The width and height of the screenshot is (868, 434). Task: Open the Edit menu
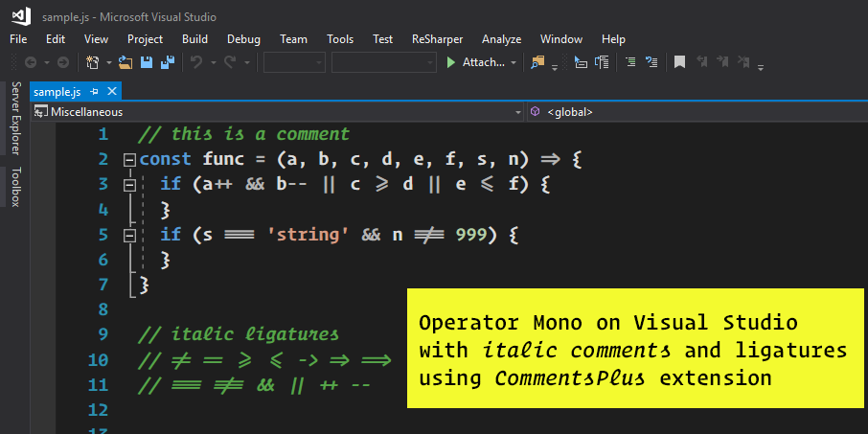coord(56,39)
